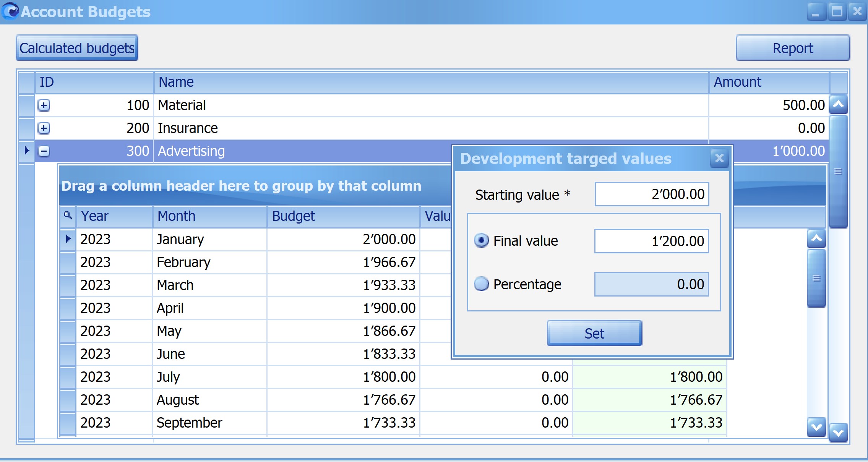Select the Advertising name cell
Image resolution: width=868 pixels, height=462 pixels.
pyautogui.click(x=302, y=151)
